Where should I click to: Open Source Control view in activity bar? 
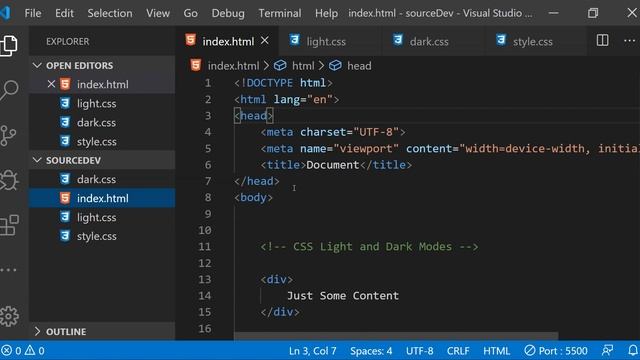(8, 136)
